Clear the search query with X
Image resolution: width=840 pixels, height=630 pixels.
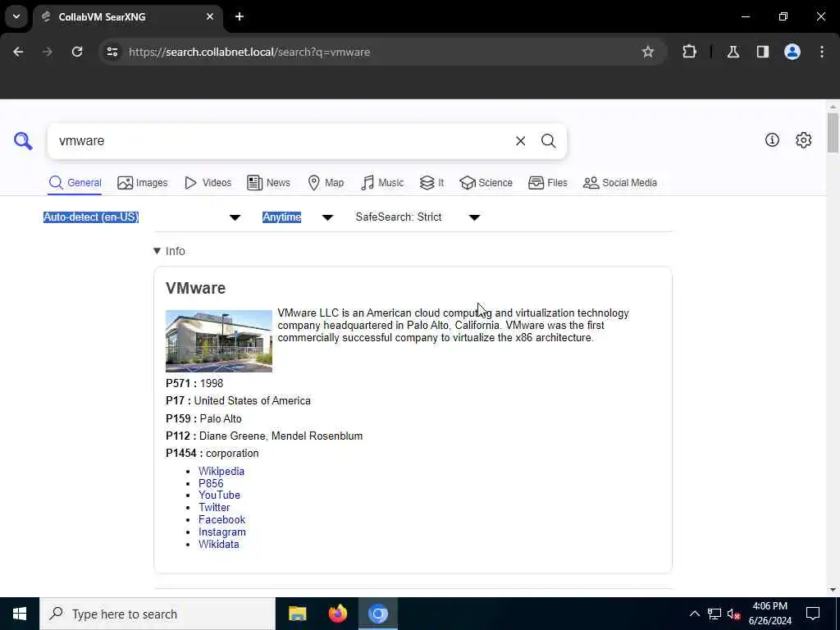(x=520, y=141)
